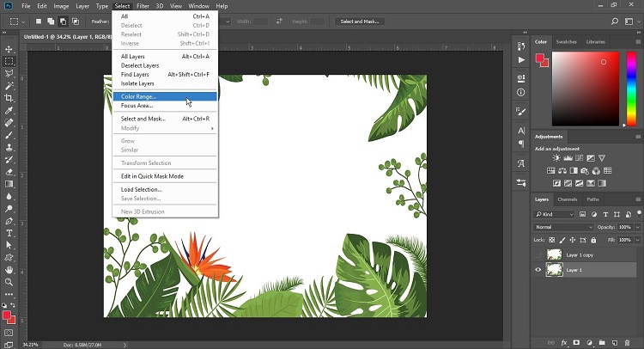
Task: Open the blending mode Normal dropdown
Action: pyautogui.click(x=563, y=227)
